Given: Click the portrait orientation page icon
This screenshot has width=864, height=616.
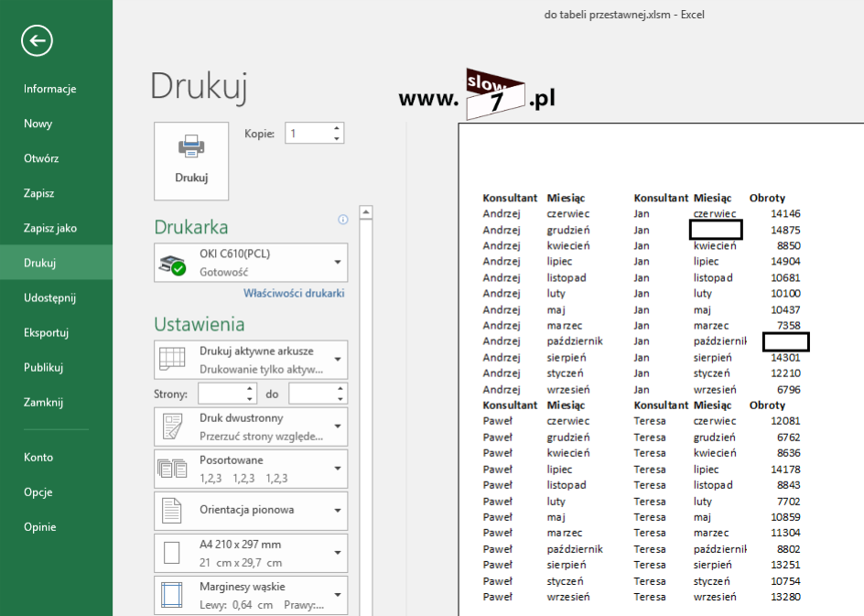Looking at the screenshot, I should point(171,510).
